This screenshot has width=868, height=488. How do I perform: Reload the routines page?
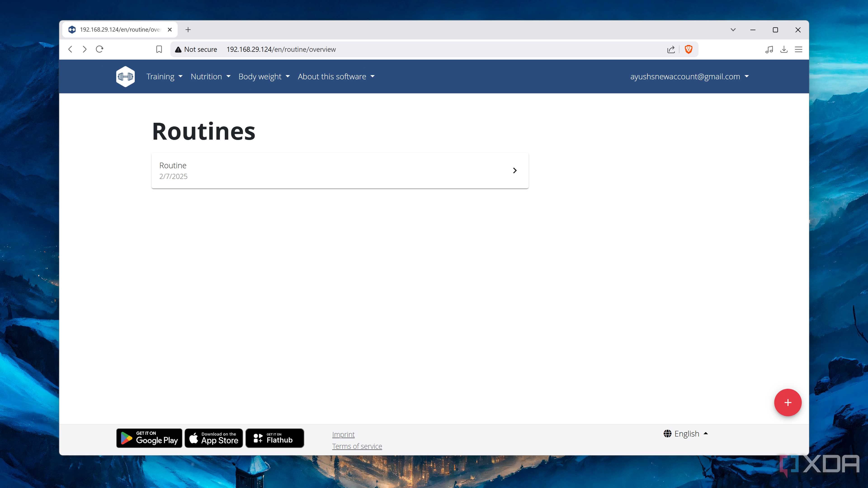coord(99,49)
